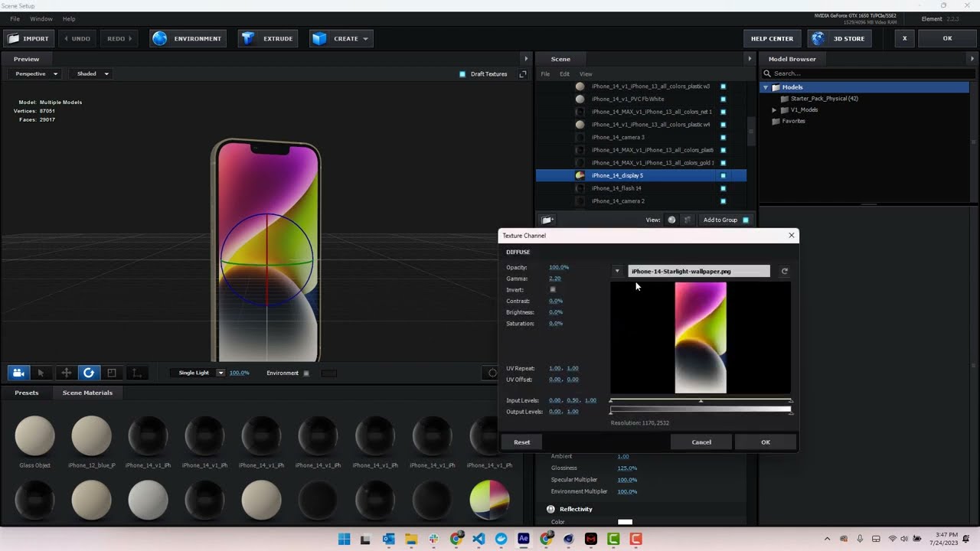The height and width of the screenshot is (551, 980).
Task: Switch Scene view to model hierarchy mode
Action: 687,220
